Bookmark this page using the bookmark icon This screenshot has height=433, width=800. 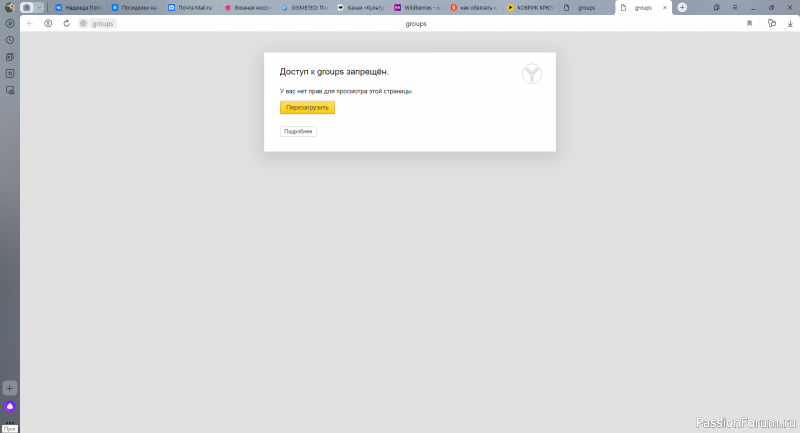tap(750, 23)
